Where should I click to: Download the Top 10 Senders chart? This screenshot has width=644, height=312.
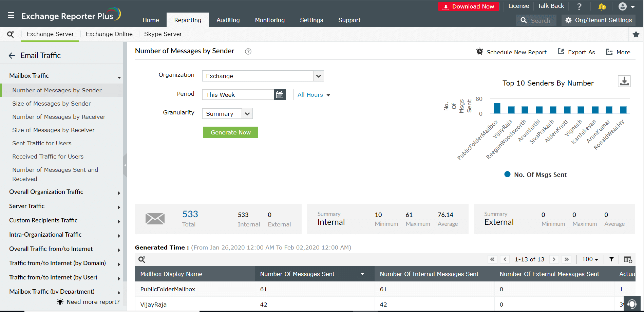pos(624,81)
